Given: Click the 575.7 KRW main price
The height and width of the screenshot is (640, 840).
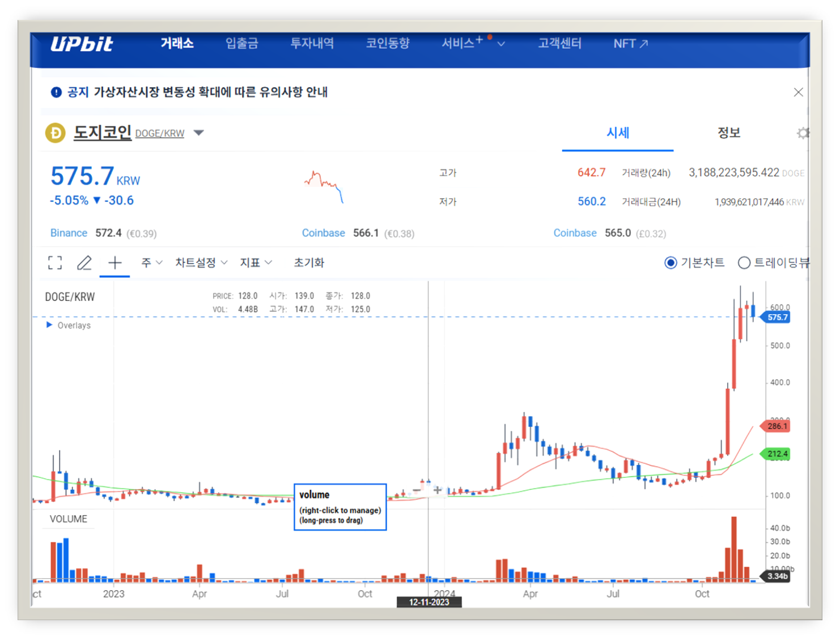Looking at the screenshot, I should point(95,176).
